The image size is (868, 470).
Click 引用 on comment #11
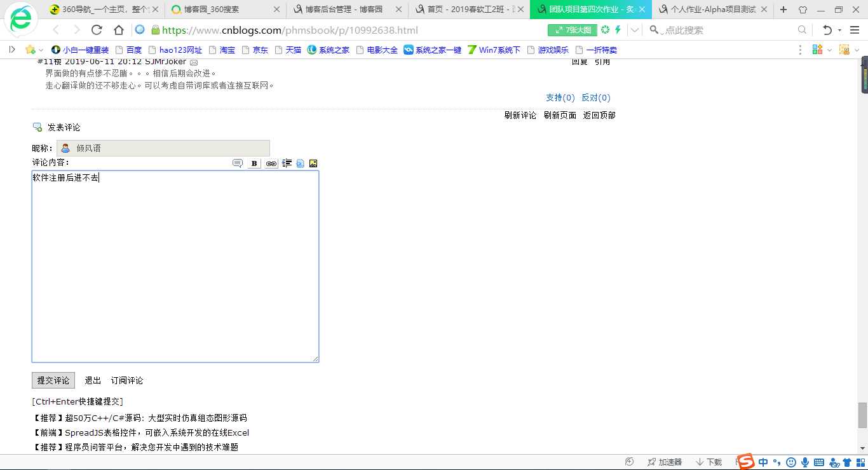(602, 62)
